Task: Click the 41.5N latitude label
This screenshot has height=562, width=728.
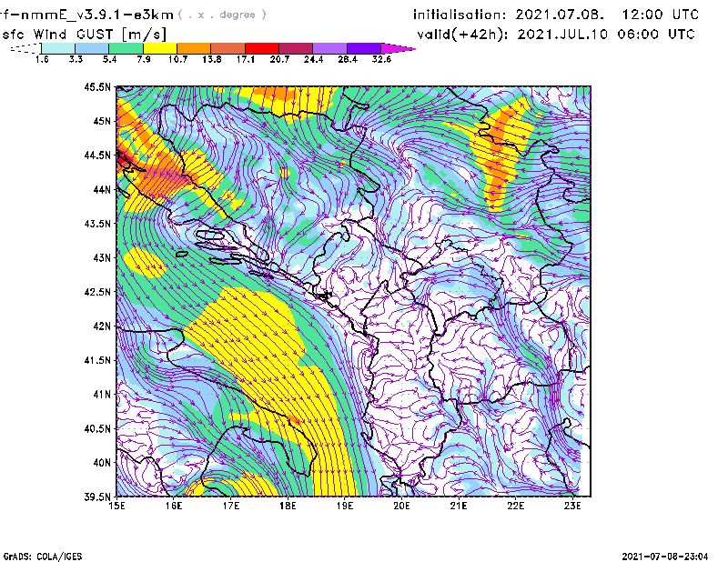Action: (98, 360)
